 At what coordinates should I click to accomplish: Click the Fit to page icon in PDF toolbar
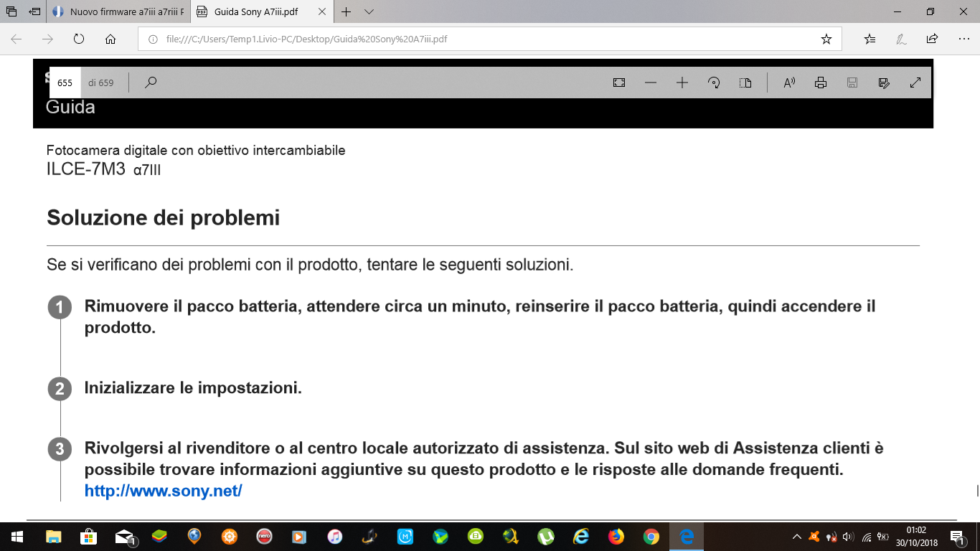(x=619, y=83)
